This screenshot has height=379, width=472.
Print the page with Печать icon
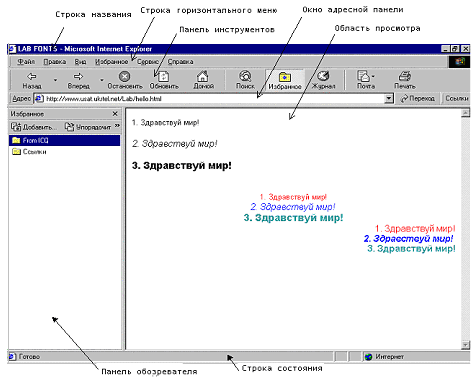405,76
